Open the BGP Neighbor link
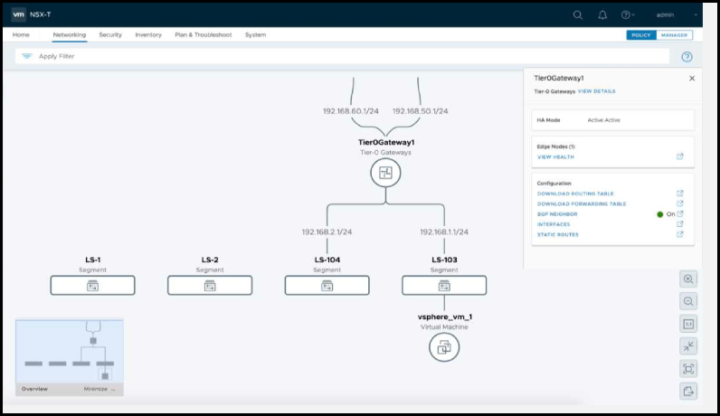This screenshot has height=416, width=720. [x=557, y=214]
